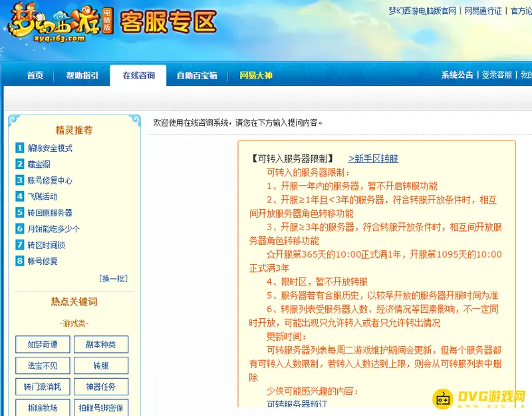Click the 法宝不见 keyword button

tap(43, 365)
